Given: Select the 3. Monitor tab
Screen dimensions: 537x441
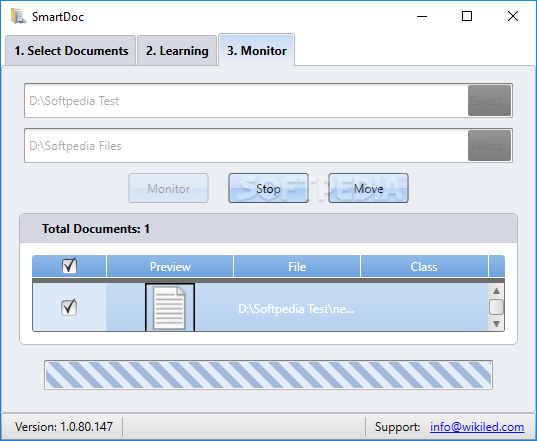Looking at the screenshot, I should tap(257, 50).
